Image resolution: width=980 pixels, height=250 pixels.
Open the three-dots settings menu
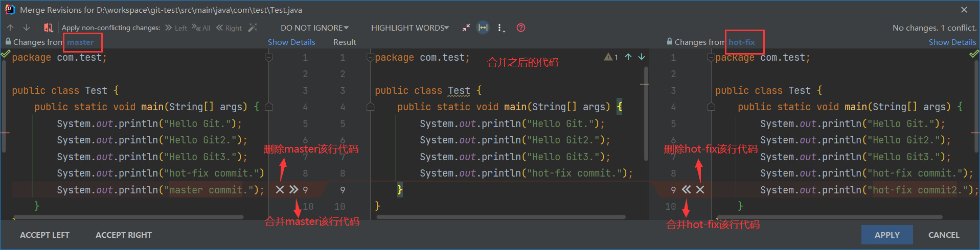point(501,28)
